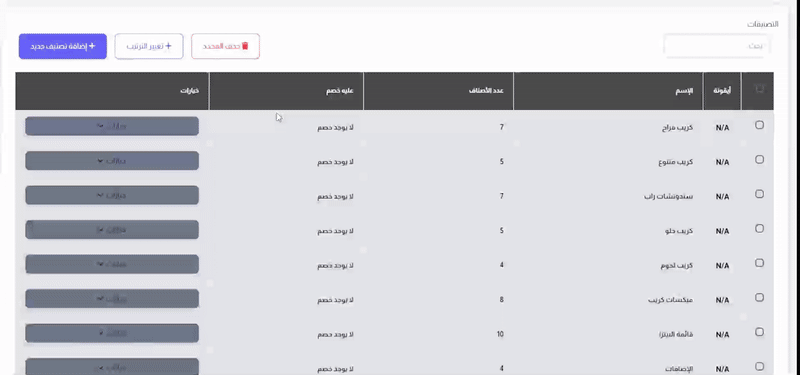Check the قائمة البيتزا row checkbox
The height and width of the screenshot is (375, 800).
759,332
